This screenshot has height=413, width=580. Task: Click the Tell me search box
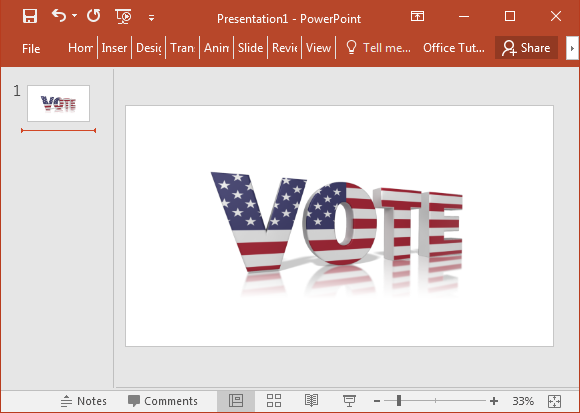pyautogui.click(x=378, y=48)
